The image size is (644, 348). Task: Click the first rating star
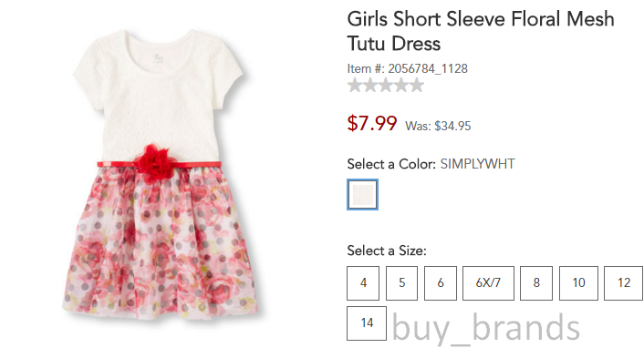pos(355,86)
